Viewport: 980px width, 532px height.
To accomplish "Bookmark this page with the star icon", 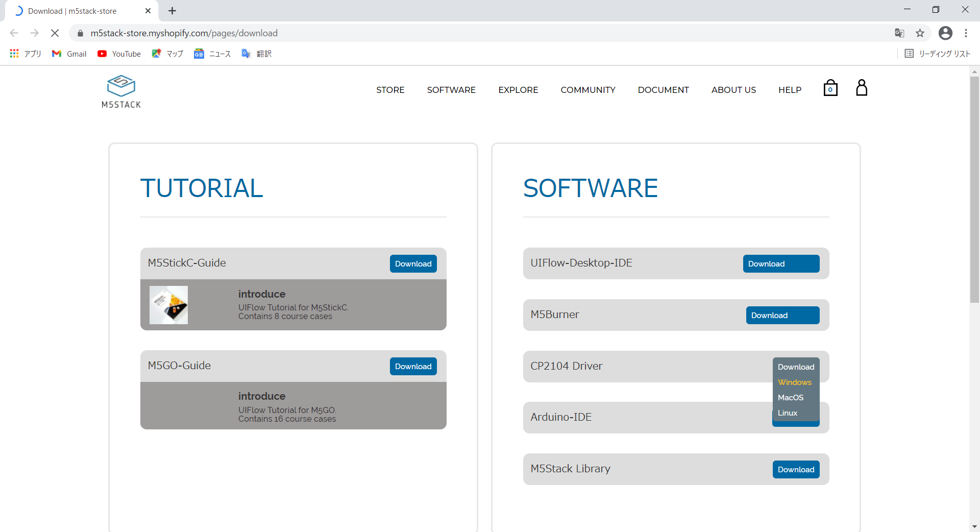I will (x=920, y=33).
